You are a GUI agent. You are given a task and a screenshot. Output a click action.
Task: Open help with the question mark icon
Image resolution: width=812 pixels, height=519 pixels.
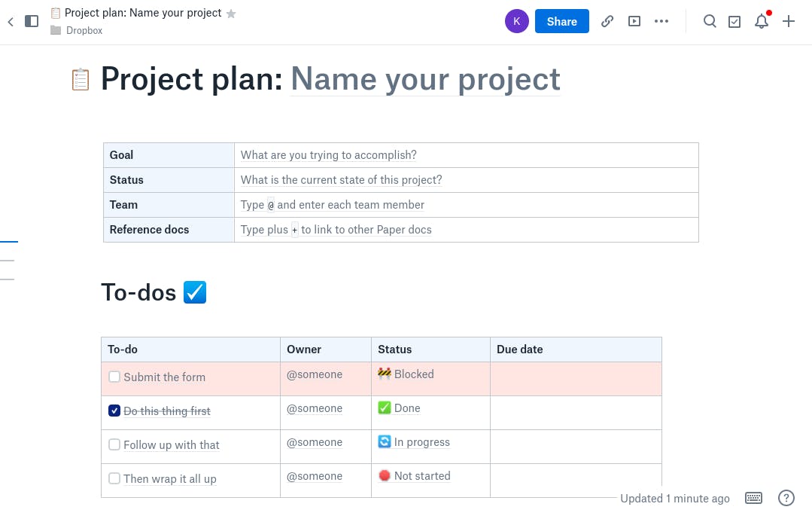tap(786, 498)
